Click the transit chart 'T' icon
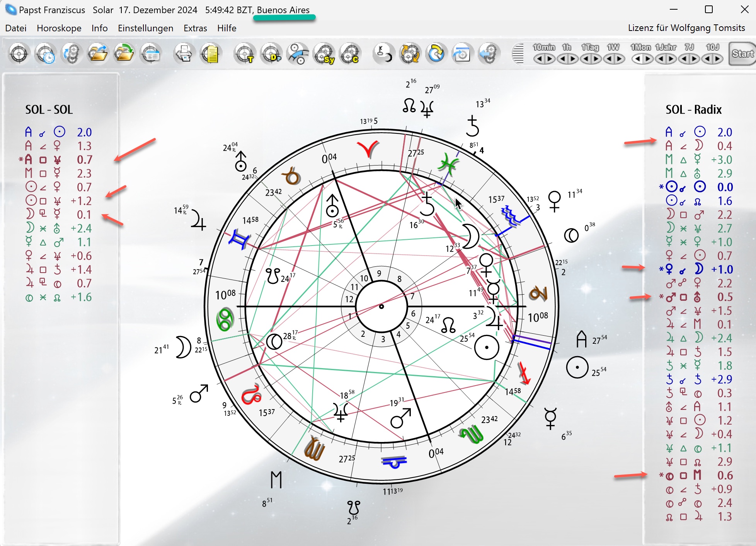The width and height of the screenshot is (756, 546). click(245, 53)
